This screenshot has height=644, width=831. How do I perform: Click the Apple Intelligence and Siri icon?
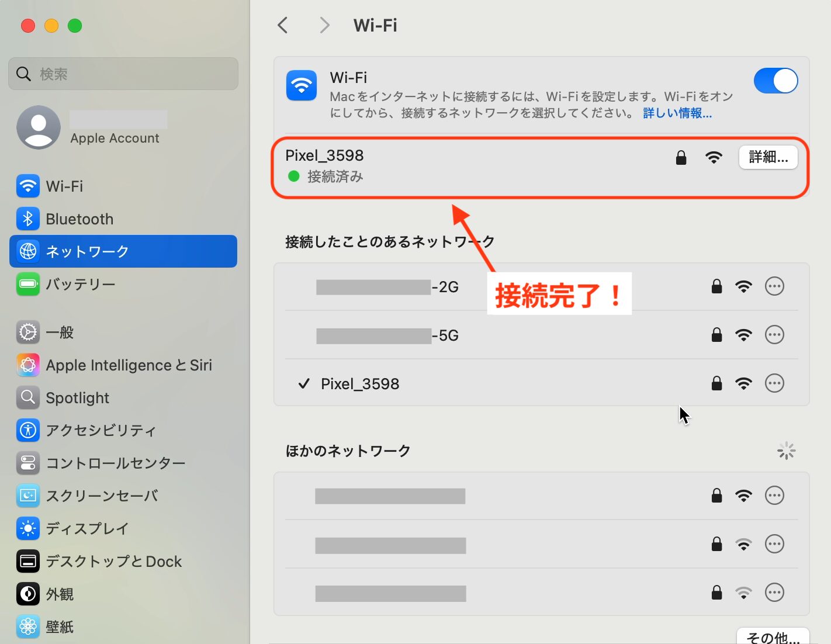(x=28, y=365)
